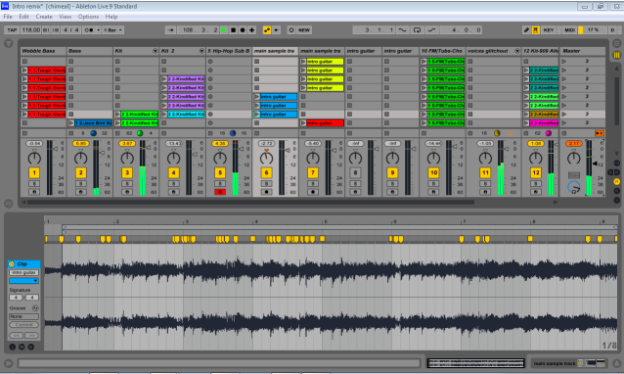Click the green Play button in transport
624x374 pixels.
tap(224, 30)
